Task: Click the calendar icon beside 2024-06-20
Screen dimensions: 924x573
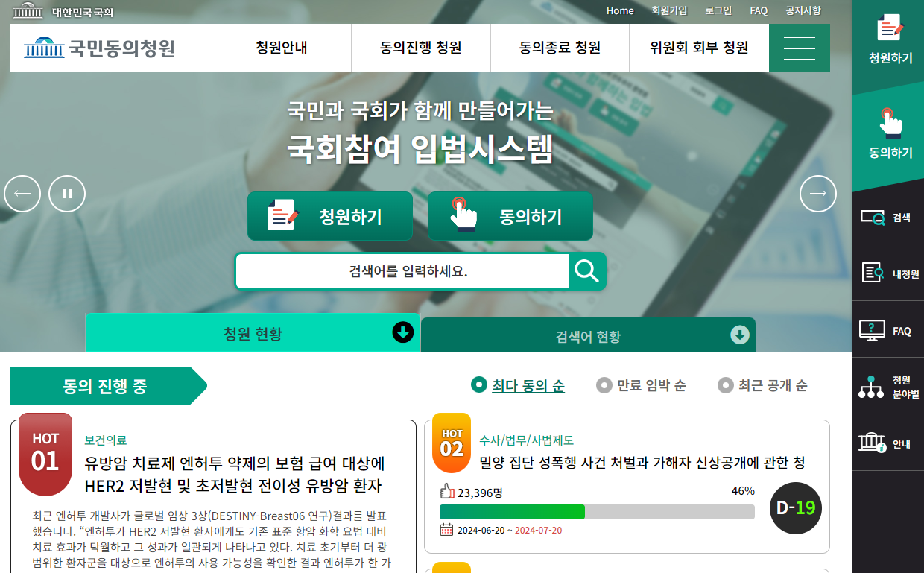Action: pyautogui.click(x=446, y=530)
